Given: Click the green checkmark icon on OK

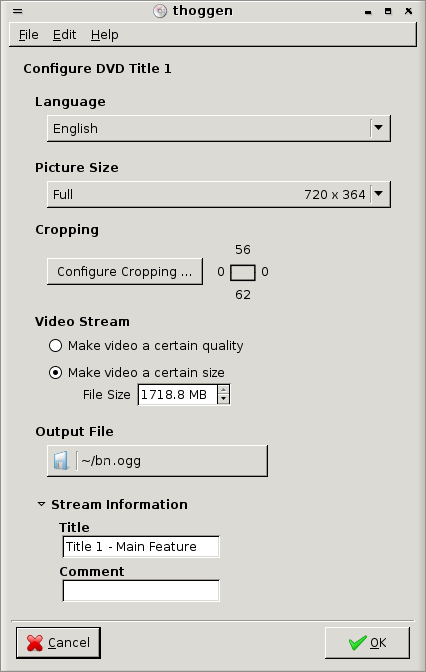Looking at the screenshot, I should pos(358,642).
